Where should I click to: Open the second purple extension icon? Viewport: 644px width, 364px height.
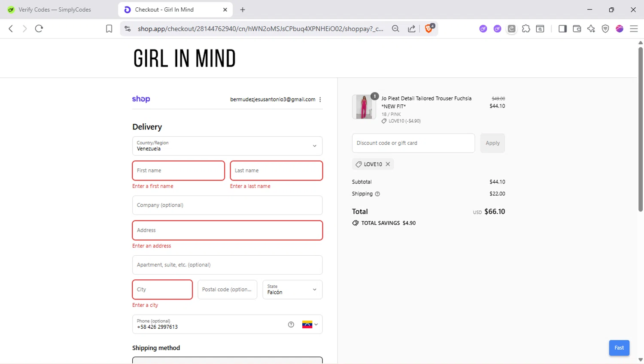(497, 29)
